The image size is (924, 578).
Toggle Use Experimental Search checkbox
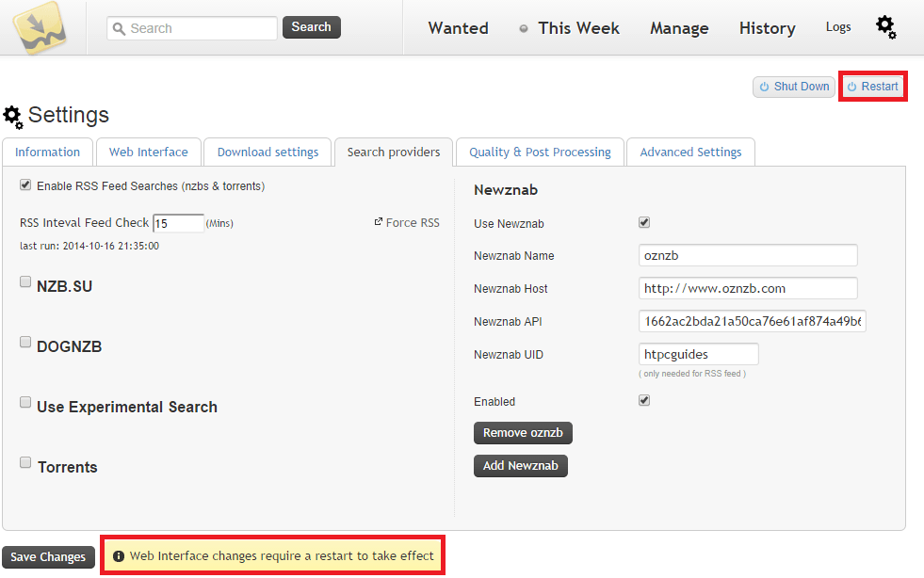pos(25,403)
